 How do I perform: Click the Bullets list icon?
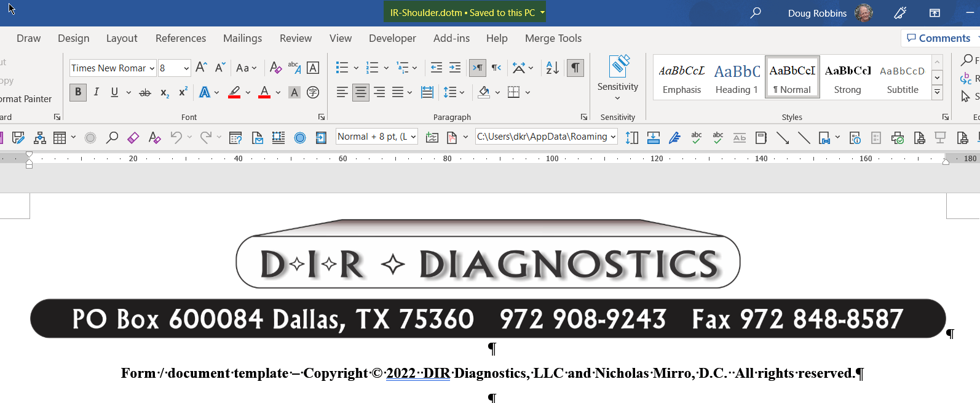(342, 68)
